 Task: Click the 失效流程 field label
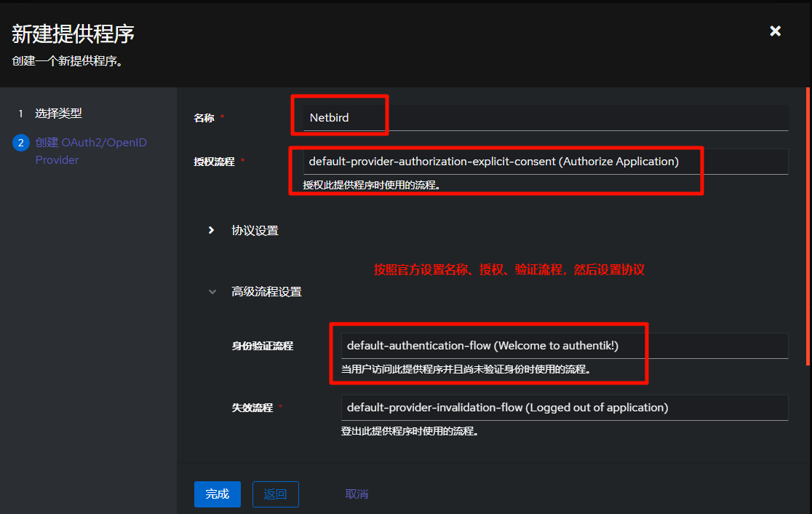pos(252,408)
